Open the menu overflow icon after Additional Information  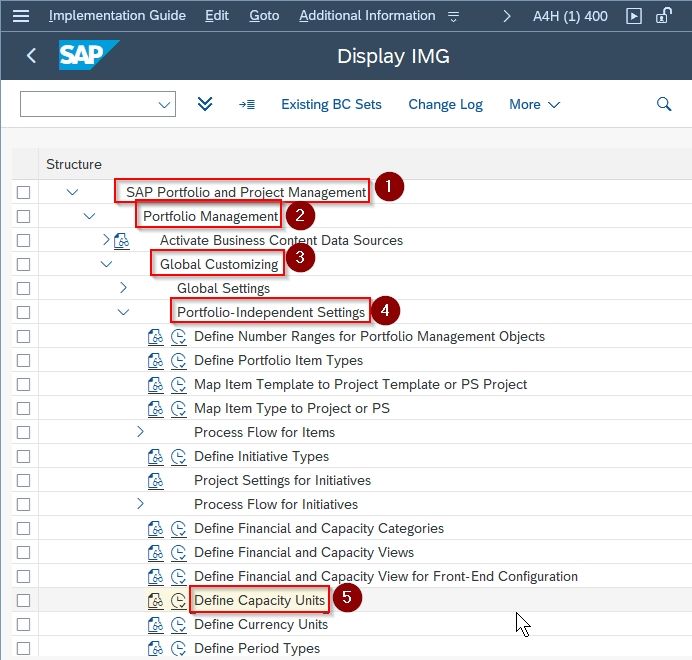453,16
